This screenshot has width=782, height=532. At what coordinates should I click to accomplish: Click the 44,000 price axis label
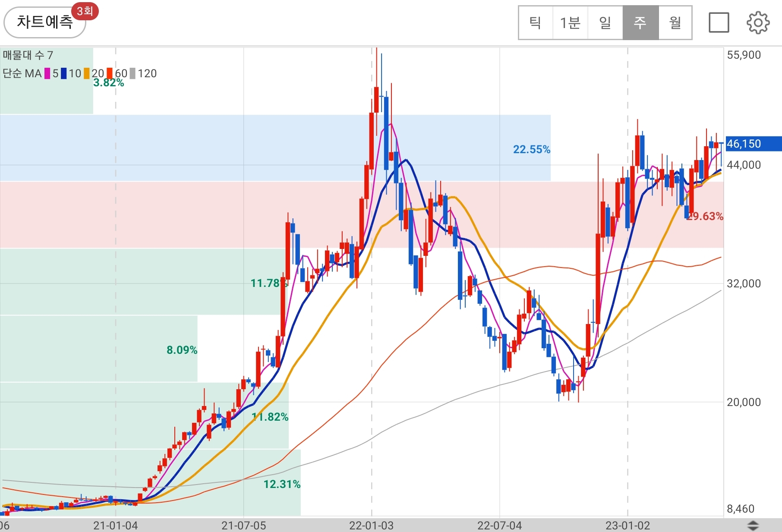(x=744, y=165)
